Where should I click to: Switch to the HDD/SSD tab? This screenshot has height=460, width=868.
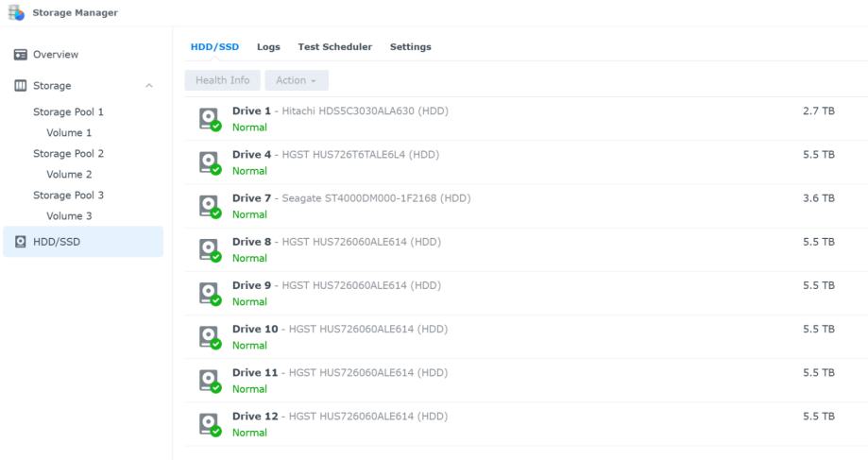(x=214, y=47)
